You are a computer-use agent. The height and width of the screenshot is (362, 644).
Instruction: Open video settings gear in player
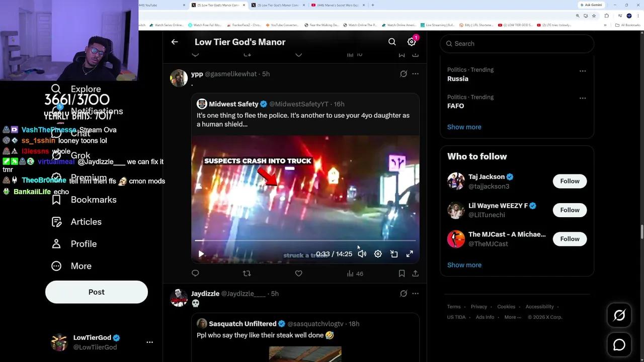[x=378, y=254]
